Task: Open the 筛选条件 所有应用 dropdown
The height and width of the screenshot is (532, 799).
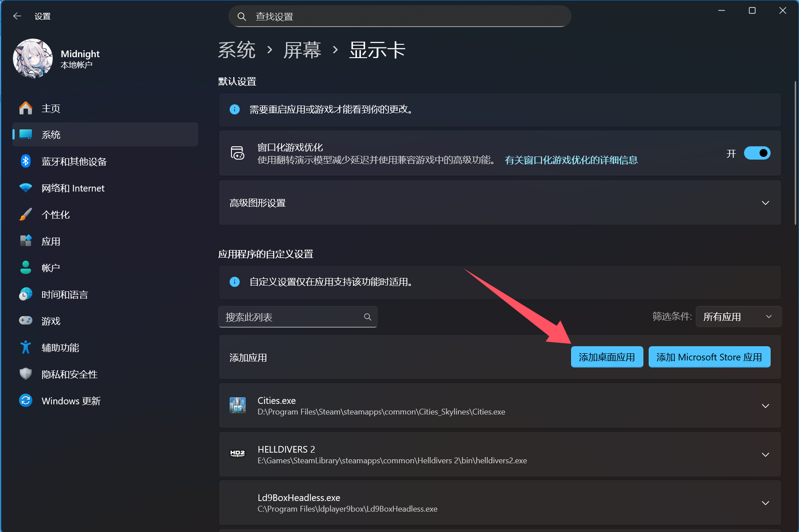Action: point(738,317)
